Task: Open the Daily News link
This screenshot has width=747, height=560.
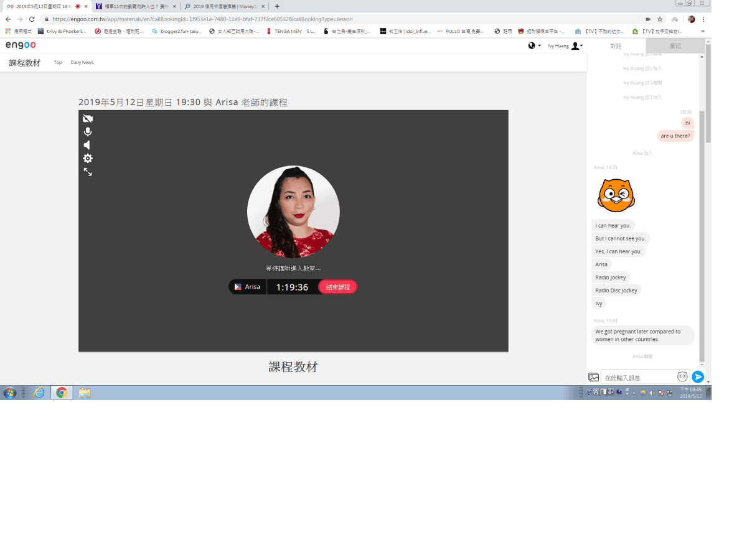Action: 82,62
